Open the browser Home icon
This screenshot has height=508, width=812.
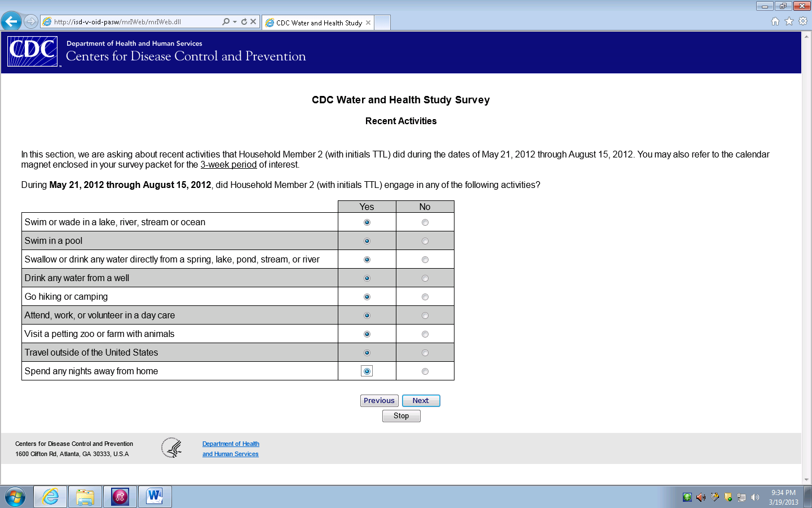[x=775, y=21]
